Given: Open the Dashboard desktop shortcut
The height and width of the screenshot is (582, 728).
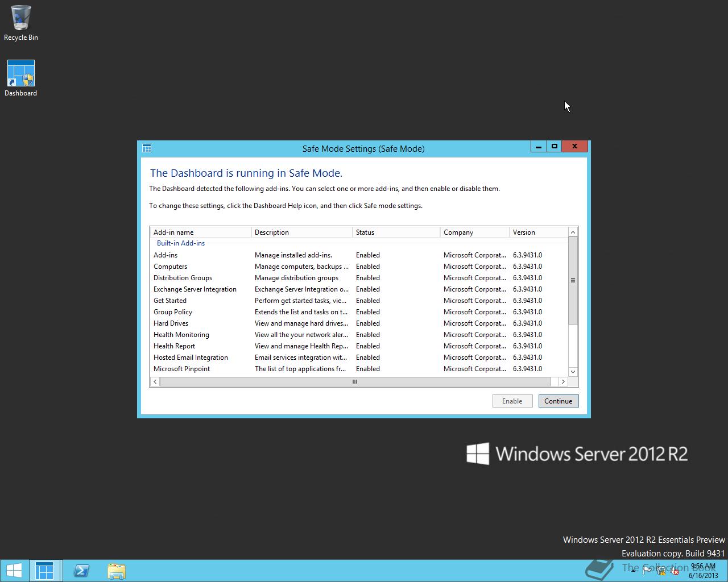Looking at the screenshot, I should [21, 78].
